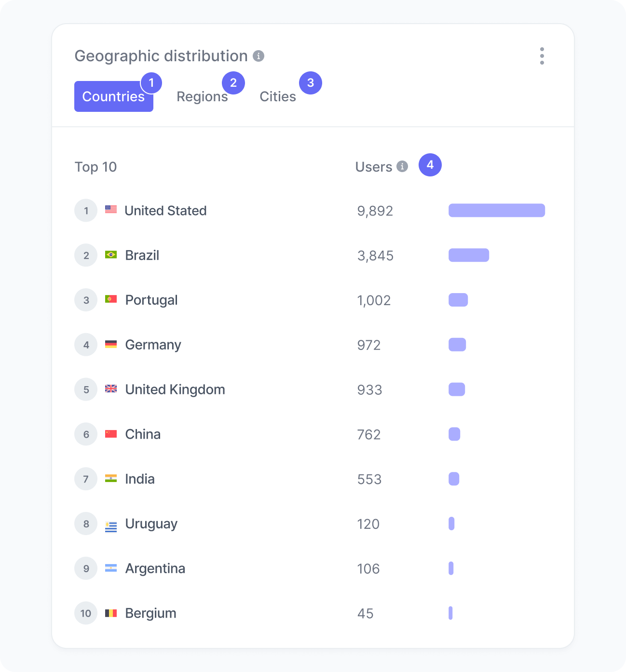Click the Portugal country name
The image size is (626, 672).
click(x=151, y=300)
